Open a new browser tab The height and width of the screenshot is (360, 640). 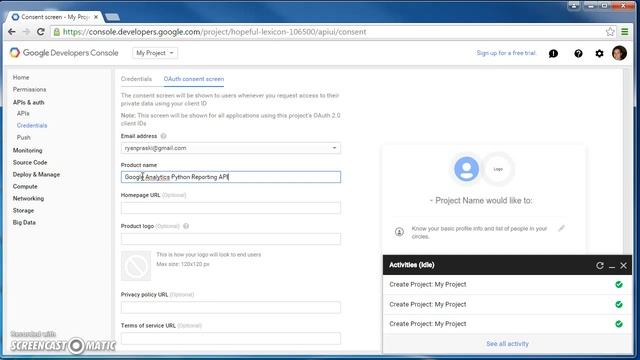point(112,17)
